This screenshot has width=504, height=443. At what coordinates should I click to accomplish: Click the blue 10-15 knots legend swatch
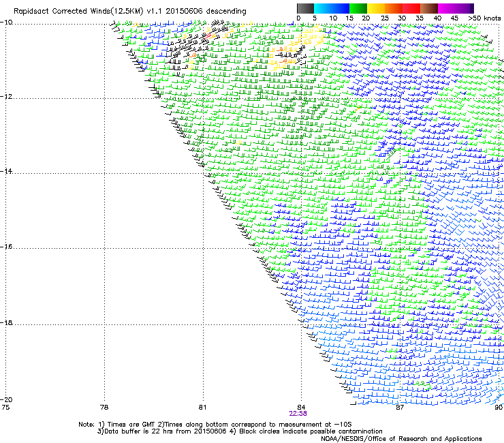(x=341, y=8)
